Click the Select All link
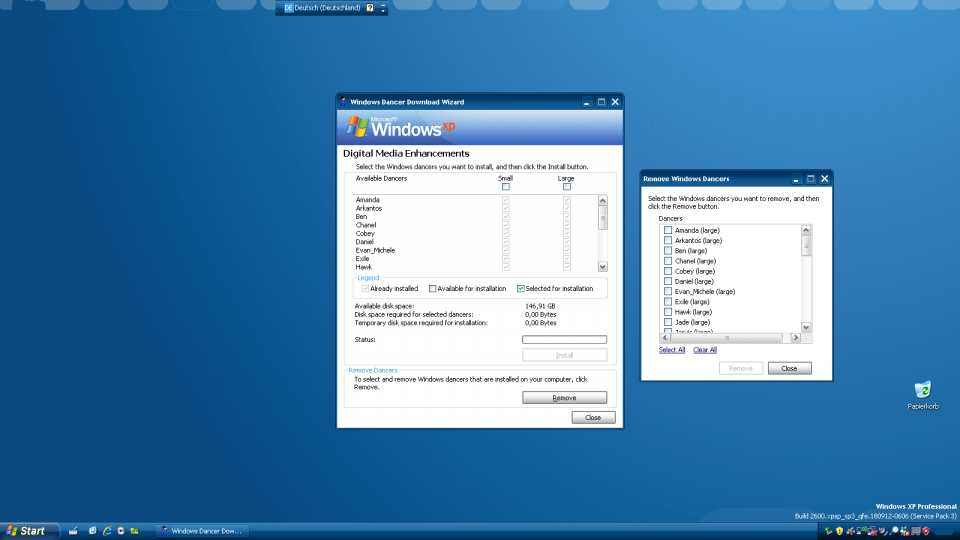Image resolution: width=960 pixels, height=540 pixels. [672, 350]
